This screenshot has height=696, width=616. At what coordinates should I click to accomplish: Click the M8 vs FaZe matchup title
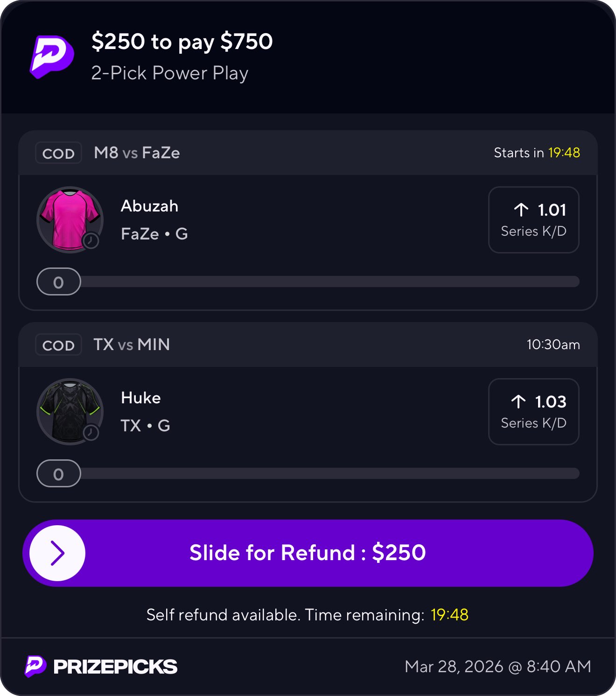[x=137, y=153]
